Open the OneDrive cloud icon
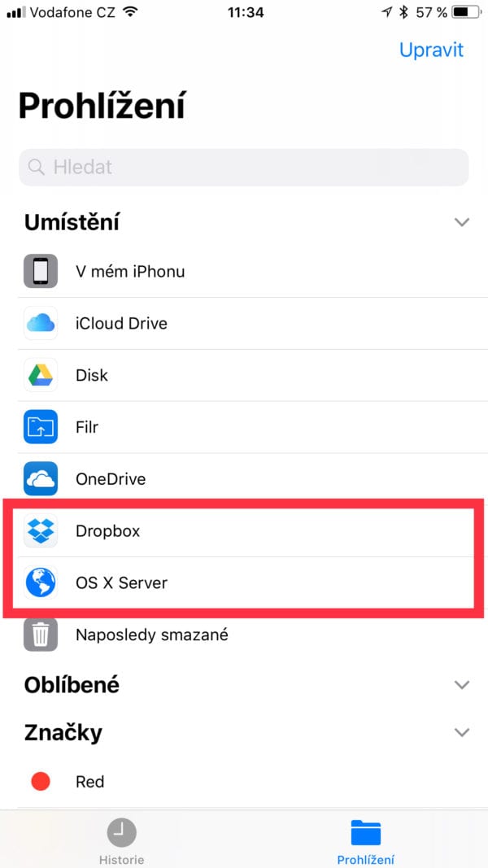 click(41, 479)
